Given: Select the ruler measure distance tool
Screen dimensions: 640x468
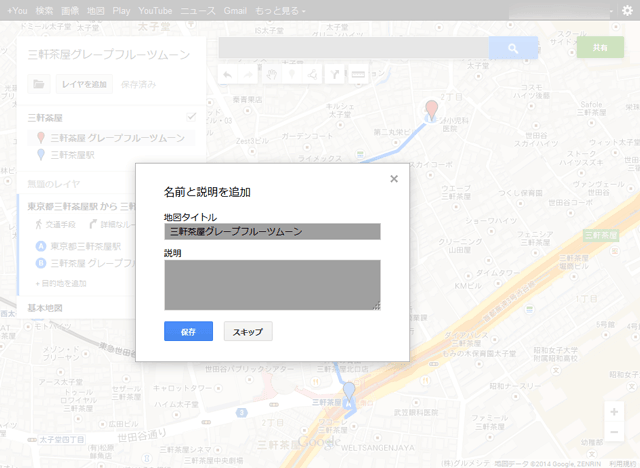Looking at the screenshot, I should (358, 75).
